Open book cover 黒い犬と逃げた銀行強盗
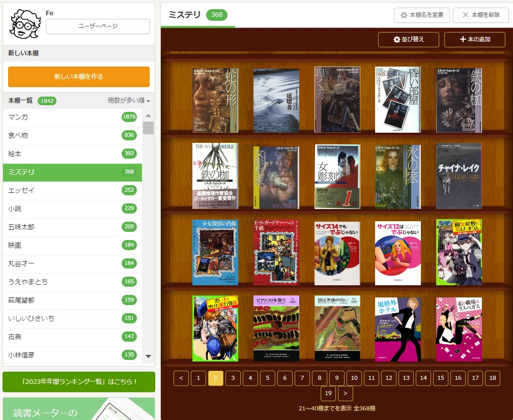This screenshot has height=420, width=513. [215, 328]
